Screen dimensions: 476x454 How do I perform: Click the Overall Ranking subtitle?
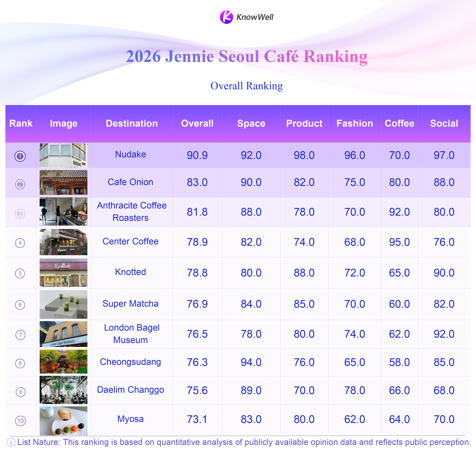(x=247, y=86)
